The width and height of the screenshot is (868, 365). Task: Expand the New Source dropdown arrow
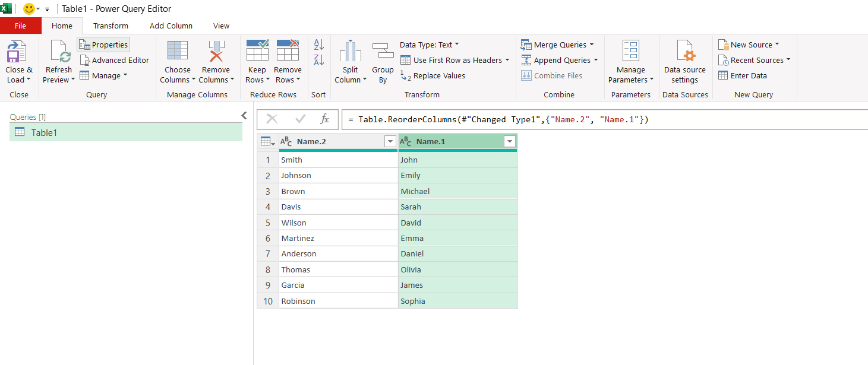tap(777, 45)
